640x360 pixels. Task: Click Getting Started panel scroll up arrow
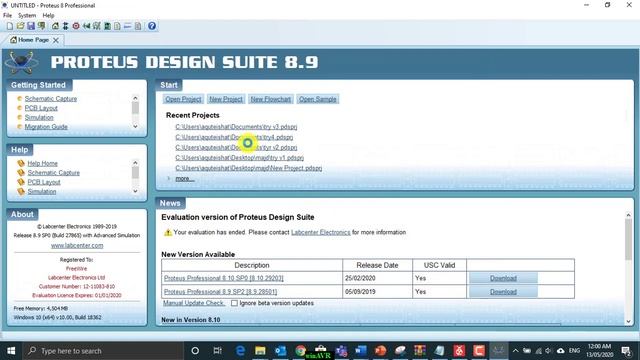pos(135,98)
